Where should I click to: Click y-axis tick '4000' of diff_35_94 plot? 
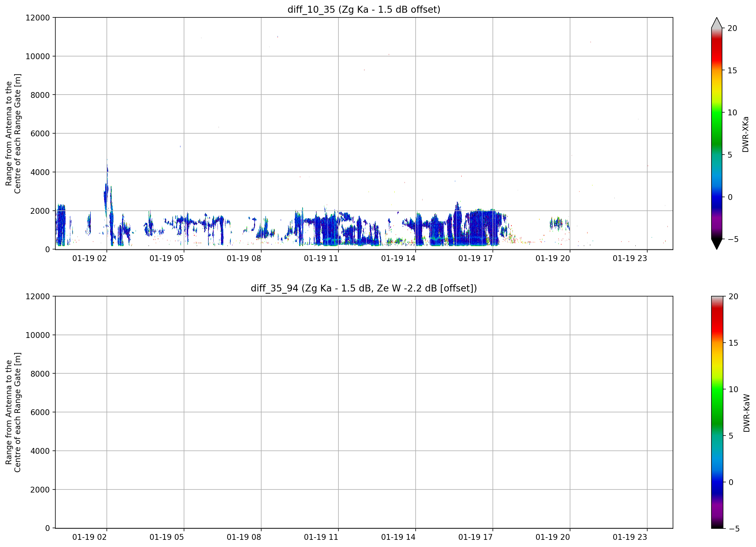pos(40,451)
